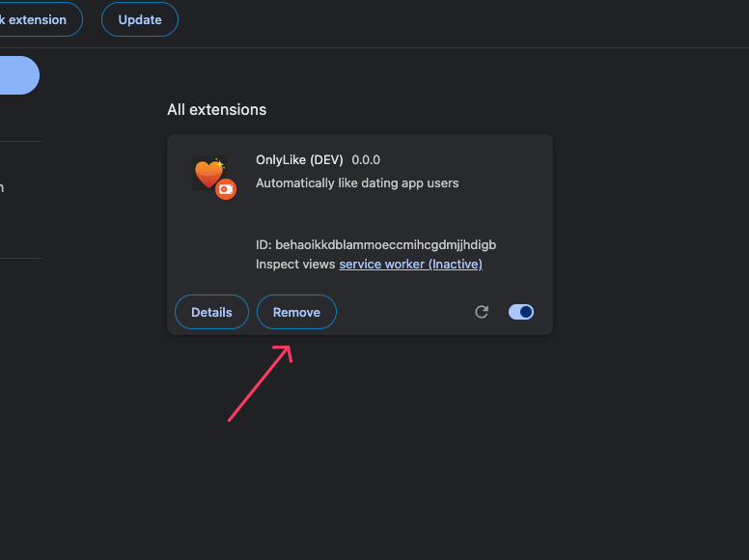Screen dimensions: 749x560
Task: Click the extension description text
Action: point(357,182)
